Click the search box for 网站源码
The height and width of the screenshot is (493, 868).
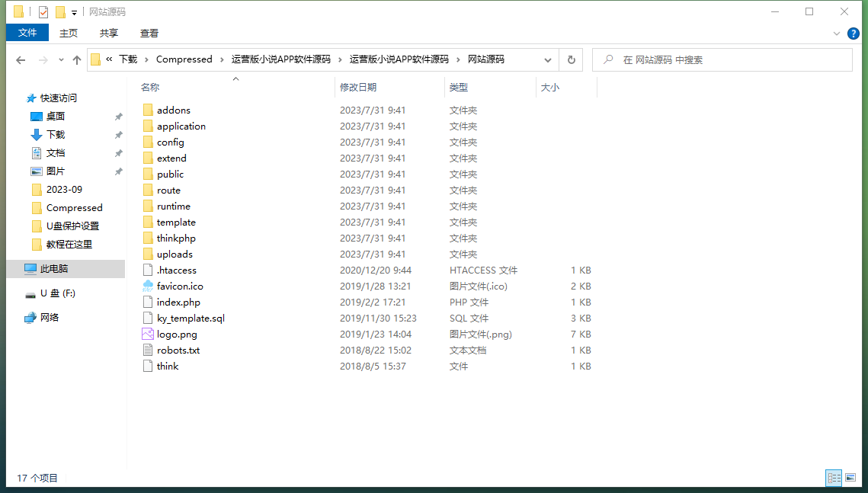tap(724, 60)
